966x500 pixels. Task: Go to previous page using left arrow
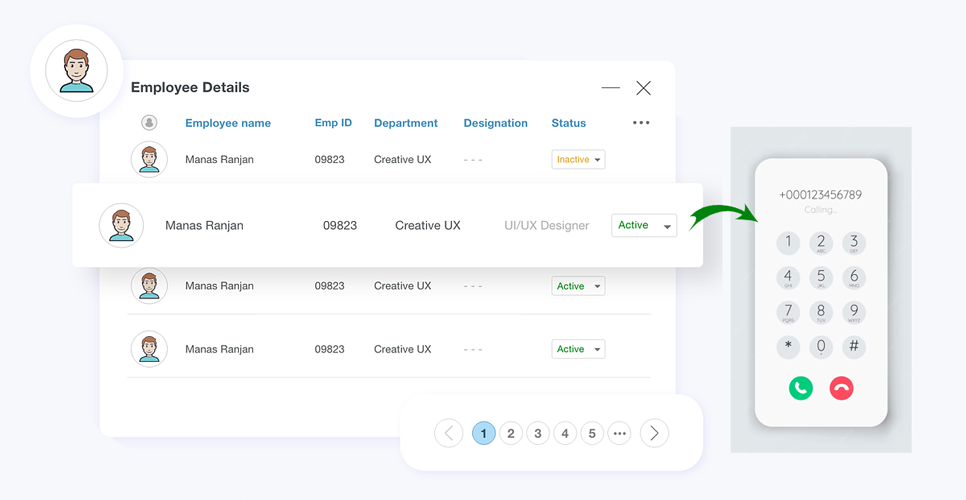click(449, 433)
